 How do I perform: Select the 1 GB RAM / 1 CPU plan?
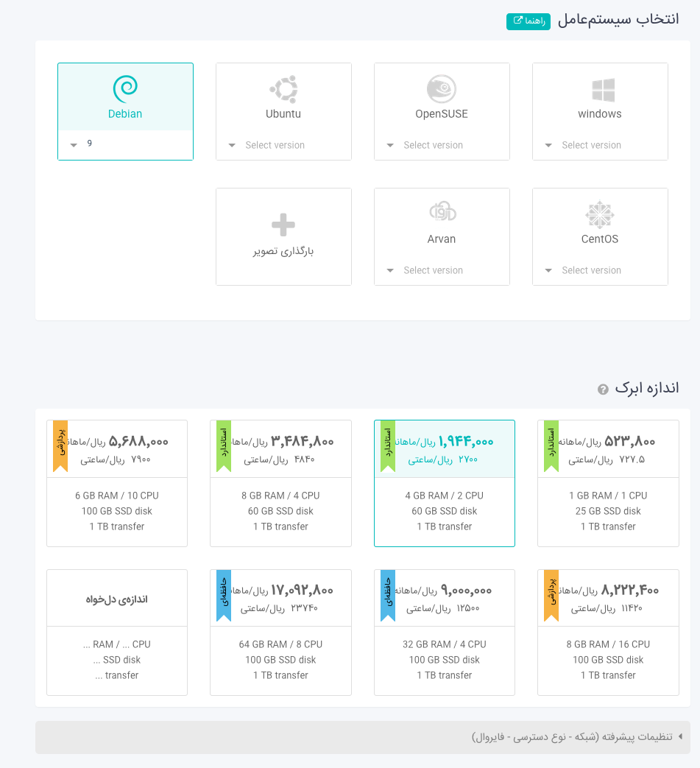tap(608, 483)
